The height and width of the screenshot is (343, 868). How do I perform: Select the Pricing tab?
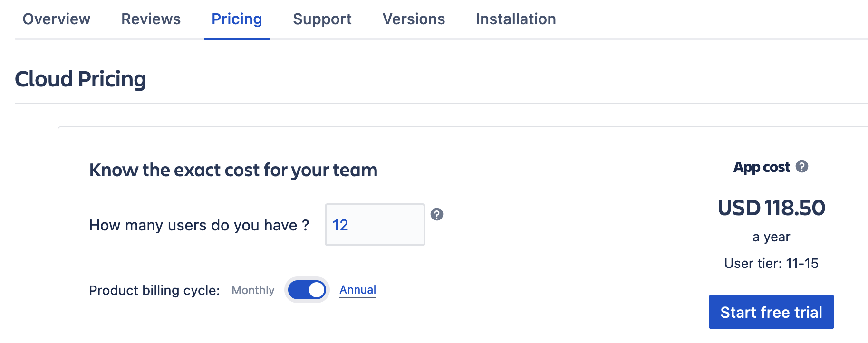(237, 19)
